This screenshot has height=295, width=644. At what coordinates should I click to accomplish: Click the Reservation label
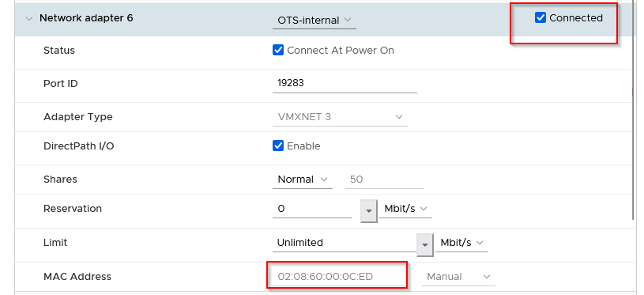tap(73, 208)
